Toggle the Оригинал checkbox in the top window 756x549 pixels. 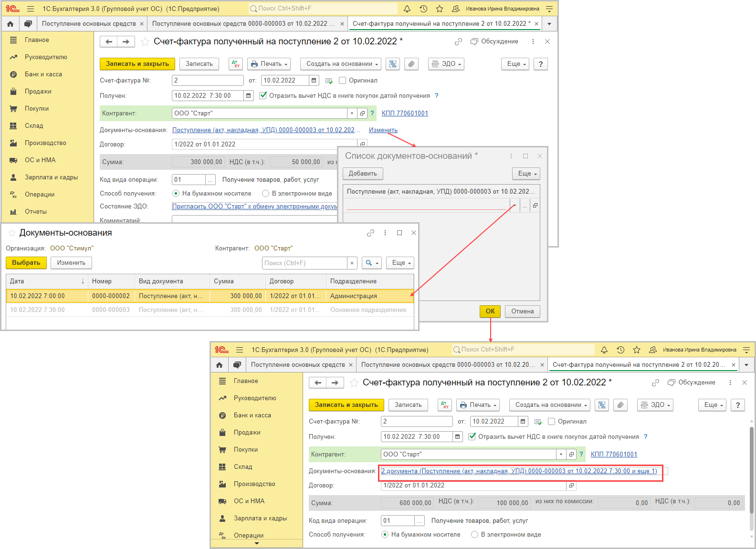point(342,81)
